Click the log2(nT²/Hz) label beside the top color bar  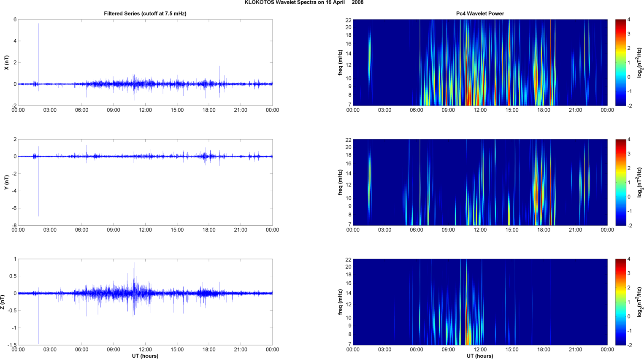640,62
